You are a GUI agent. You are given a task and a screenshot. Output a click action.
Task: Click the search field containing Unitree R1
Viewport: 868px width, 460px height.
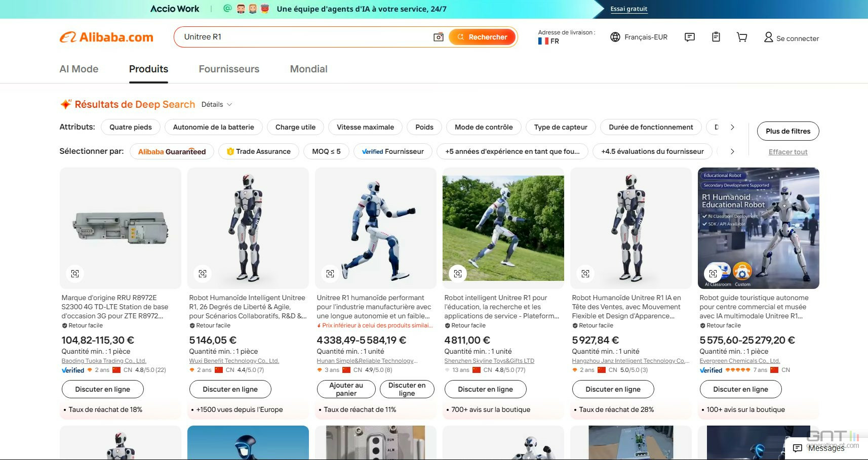click(x=304, y=37)
